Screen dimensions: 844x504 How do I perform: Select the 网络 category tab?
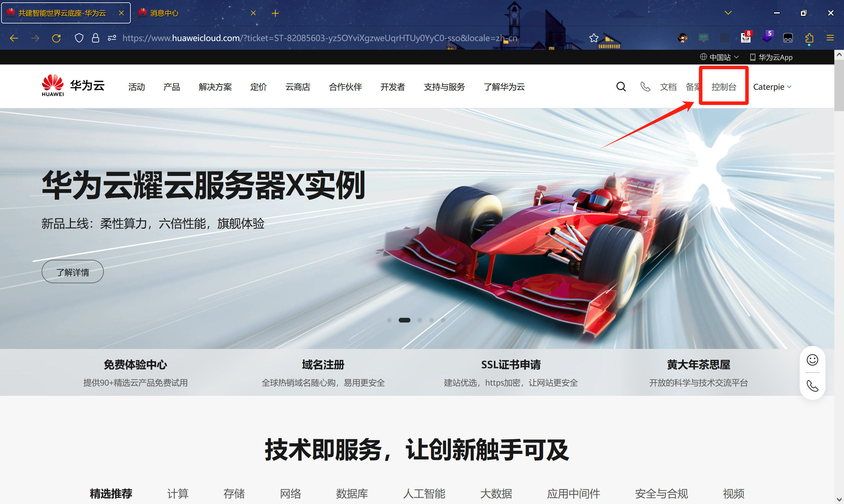[290, 493]
